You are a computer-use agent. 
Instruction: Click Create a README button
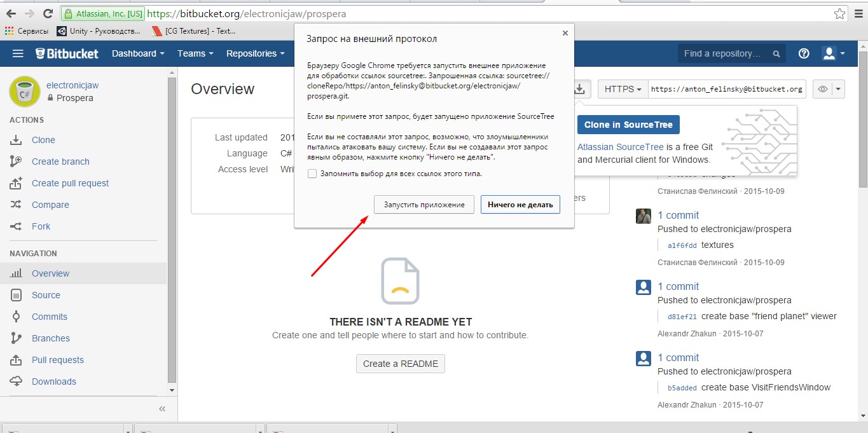[401, 364]
